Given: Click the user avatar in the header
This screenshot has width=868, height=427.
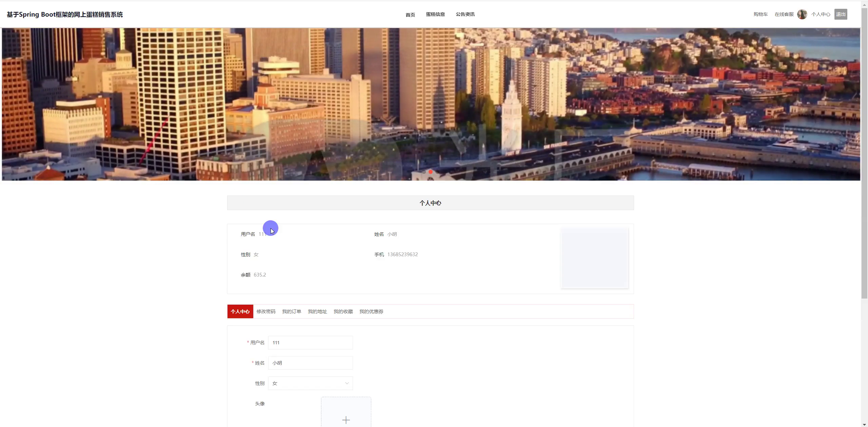Looking at the screenshot, I should point(802,14).
